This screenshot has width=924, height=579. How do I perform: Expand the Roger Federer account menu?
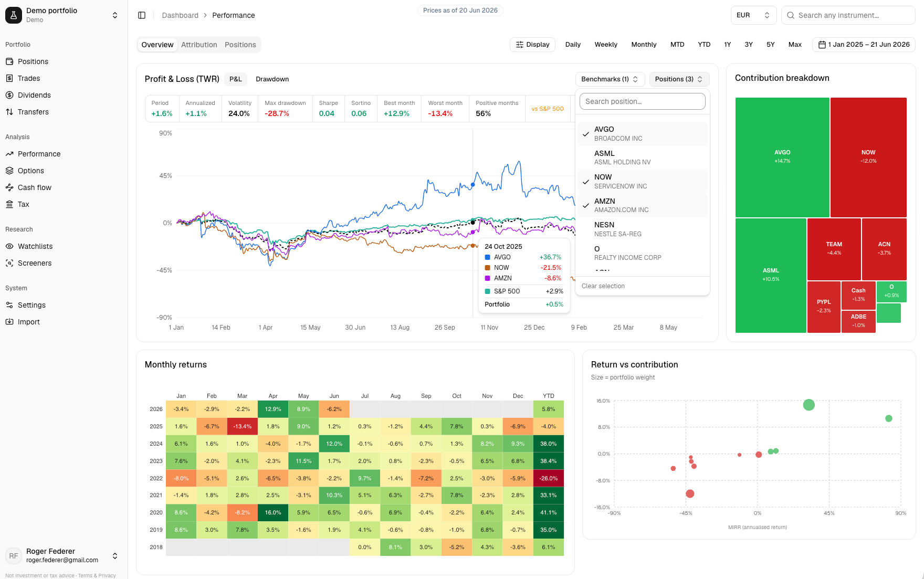pyautogui.click(x=115, y=555)
